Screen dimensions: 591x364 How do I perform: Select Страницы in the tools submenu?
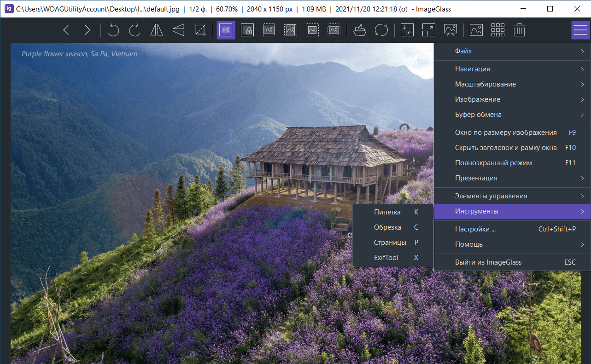click(393, 243)
